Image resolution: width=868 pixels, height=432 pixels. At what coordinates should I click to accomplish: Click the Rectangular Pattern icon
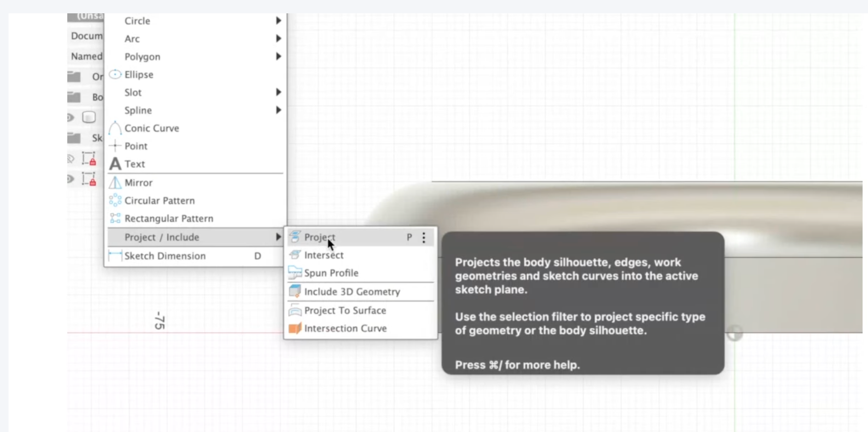[x=115, y=218]
